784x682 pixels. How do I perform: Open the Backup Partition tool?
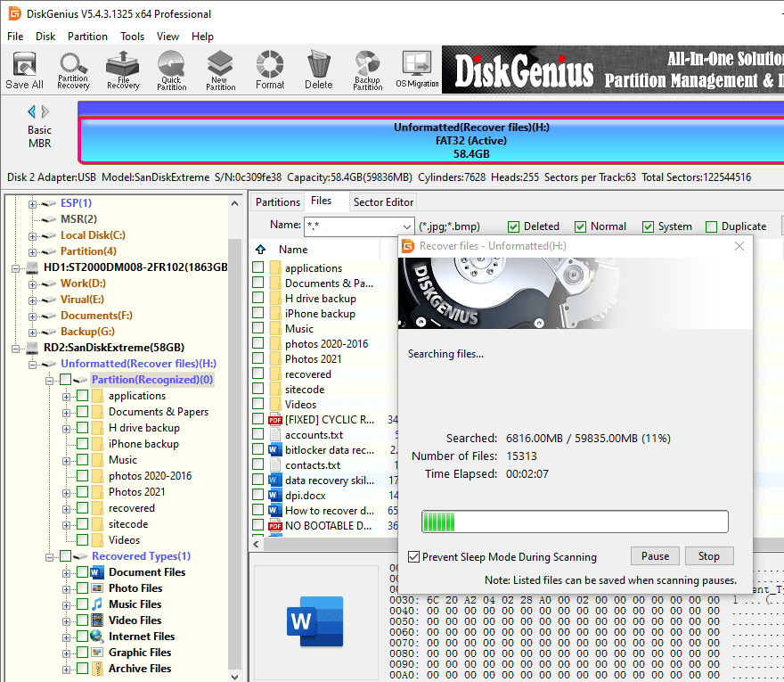pyautogui.click(x=367, y=70)
